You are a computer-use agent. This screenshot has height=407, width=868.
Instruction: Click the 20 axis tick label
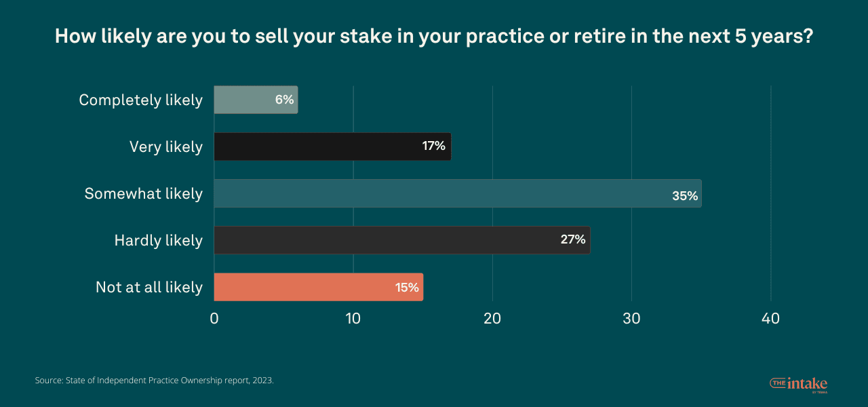coord(492,318)
